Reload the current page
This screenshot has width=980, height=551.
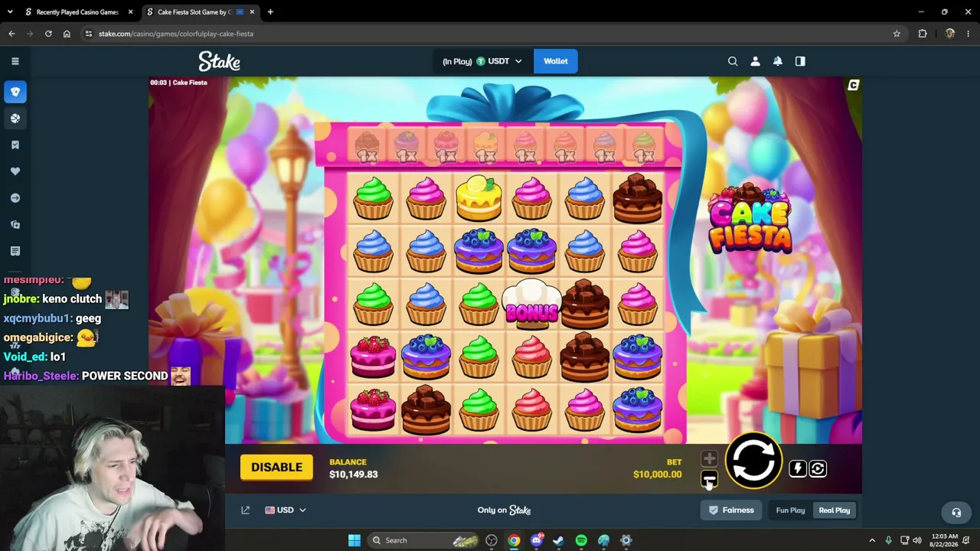tap(48, 34)
